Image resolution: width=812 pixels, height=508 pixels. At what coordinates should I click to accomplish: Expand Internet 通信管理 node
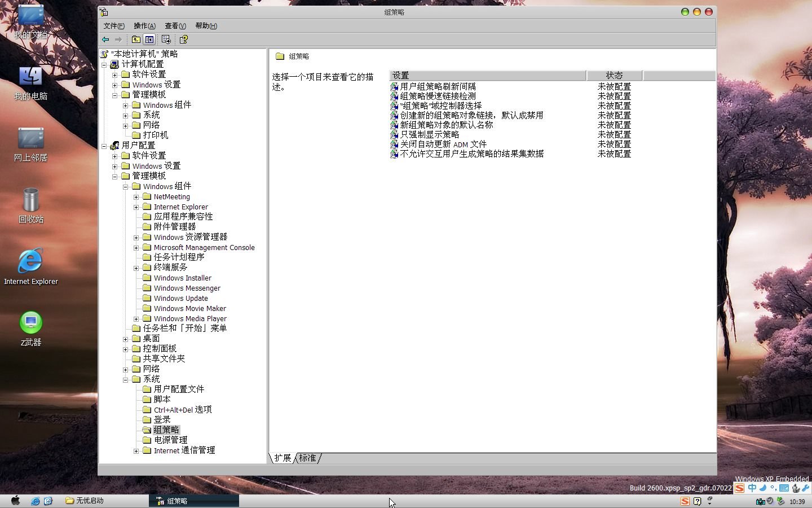[136, 451]
